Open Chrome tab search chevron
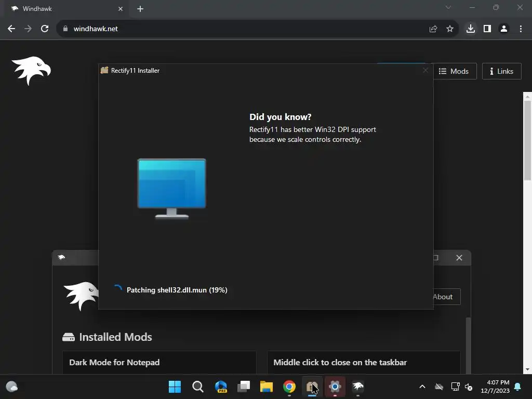 (448, 7)
